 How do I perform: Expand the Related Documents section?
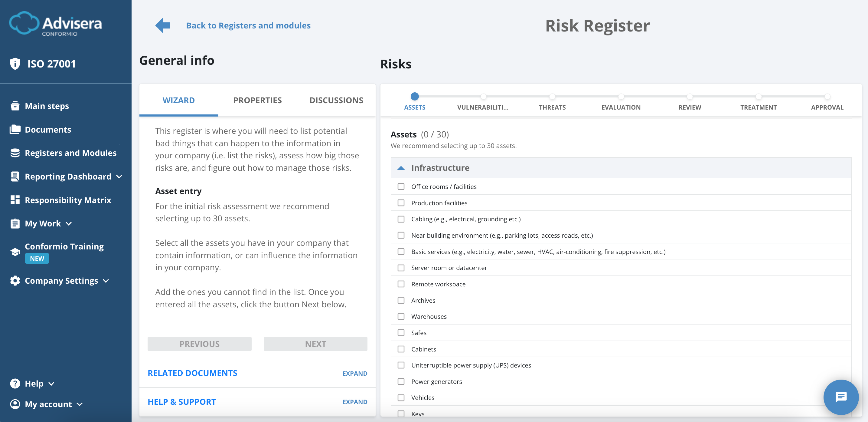point(354,374)
